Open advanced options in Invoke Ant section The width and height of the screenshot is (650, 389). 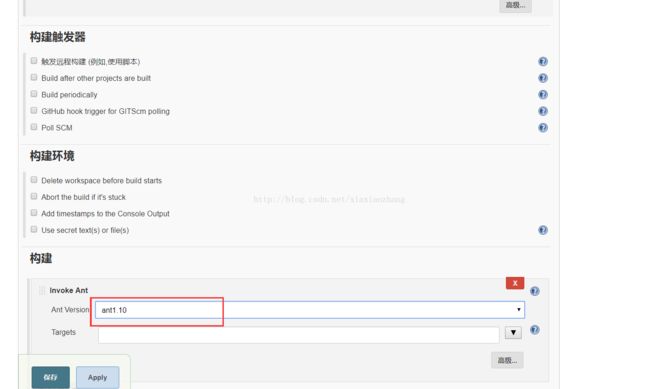click(x=507, y=360)
